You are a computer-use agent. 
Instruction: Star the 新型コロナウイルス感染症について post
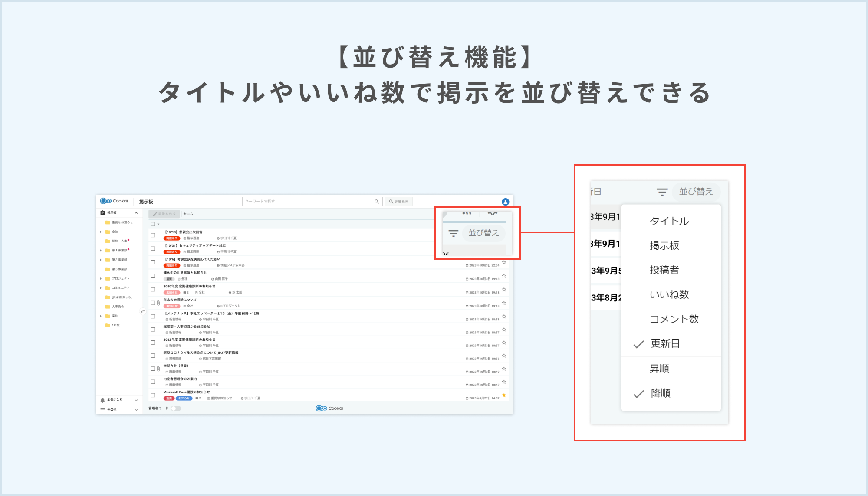[504, 356]
